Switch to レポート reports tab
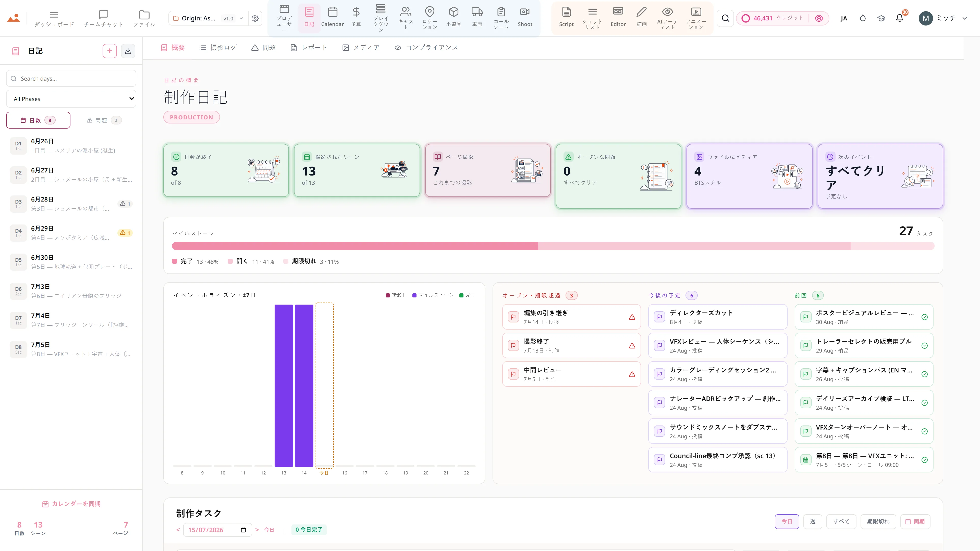The width and height of the screenshot is (980, 551). [309, 47]
